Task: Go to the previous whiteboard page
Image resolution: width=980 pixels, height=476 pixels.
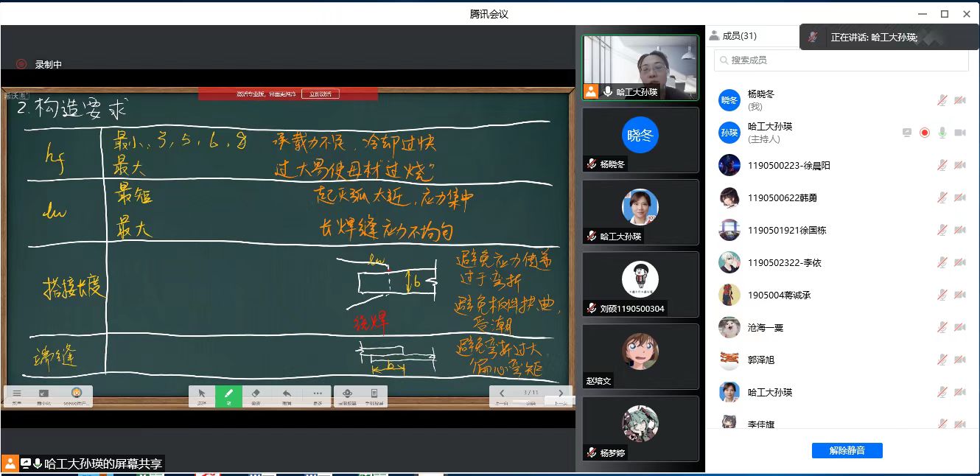Action: tap(502, 394)
